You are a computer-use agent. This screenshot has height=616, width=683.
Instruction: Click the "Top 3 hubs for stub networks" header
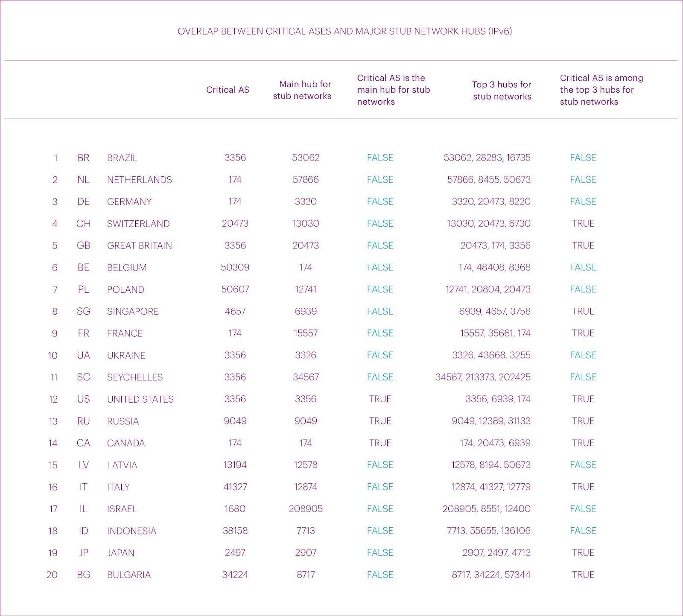click(502, 91)
